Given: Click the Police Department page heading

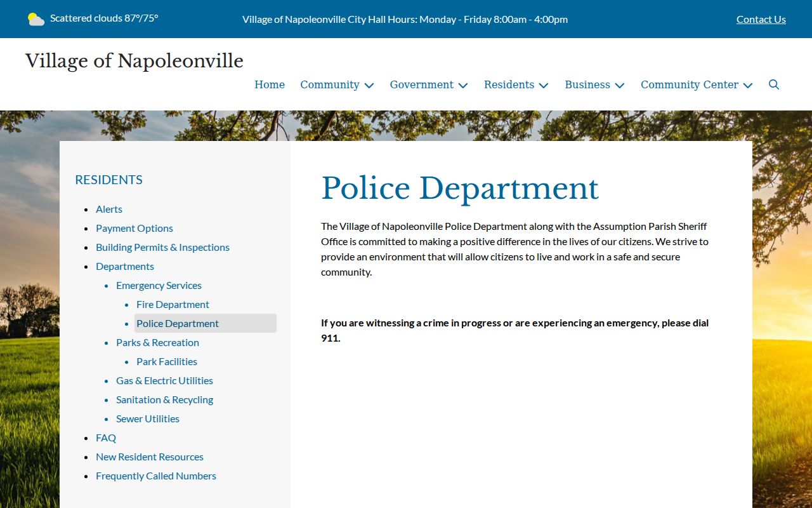Looking at the screenshot, I should click(x=460, y=189).
